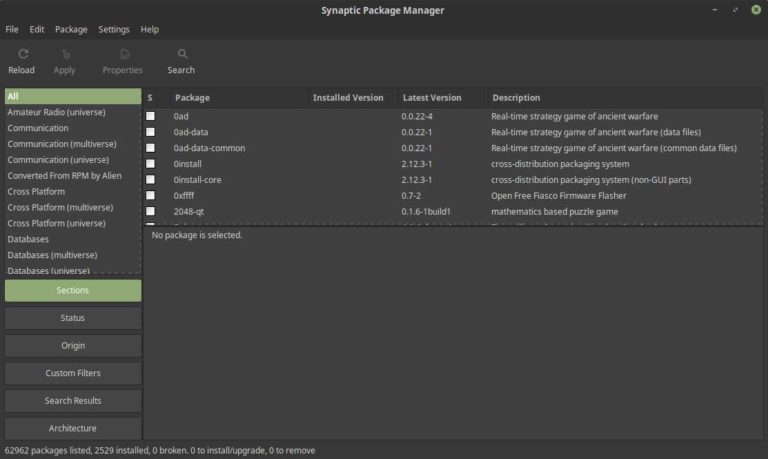Click description 'Open Free Fiasco Firmware Flasher'
768x459 pixels.
coord(558,195)
